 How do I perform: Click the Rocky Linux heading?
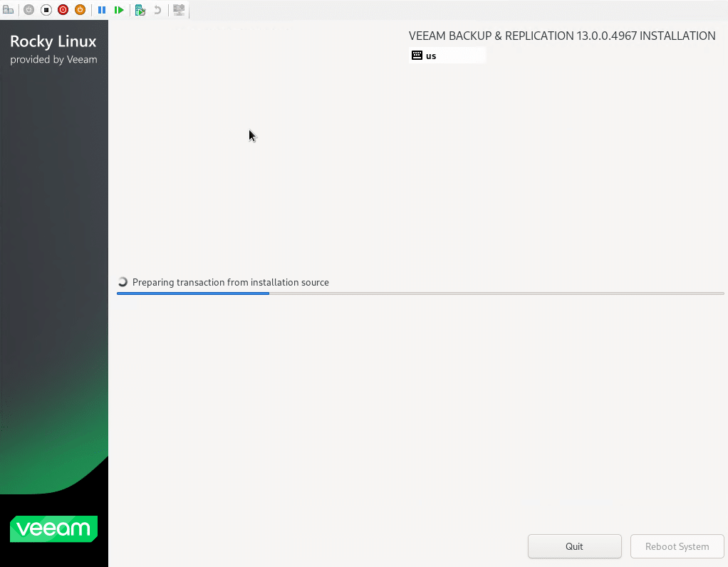point(53,42)
